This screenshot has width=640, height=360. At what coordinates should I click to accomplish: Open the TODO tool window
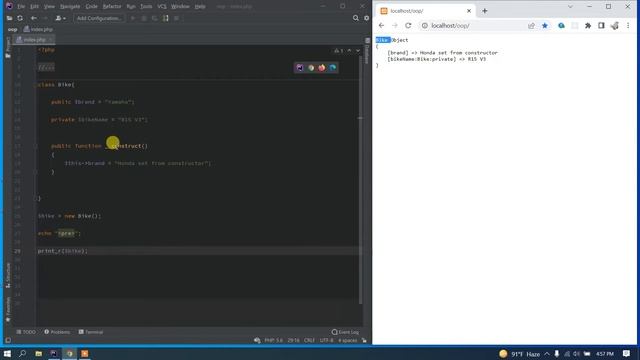point(26,332)
